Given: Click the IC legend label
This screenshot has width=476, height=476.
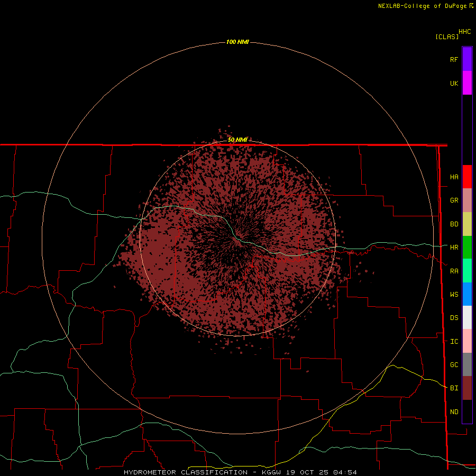Looking at the screenshot, I should [454, 342].
